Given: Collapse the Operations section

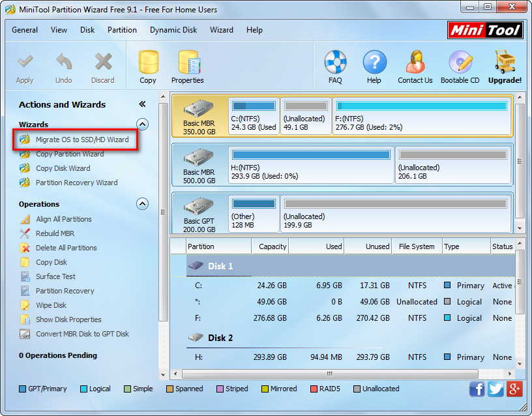Looking at the screenshot, I should pyautogui.click(x=142, y=204).
